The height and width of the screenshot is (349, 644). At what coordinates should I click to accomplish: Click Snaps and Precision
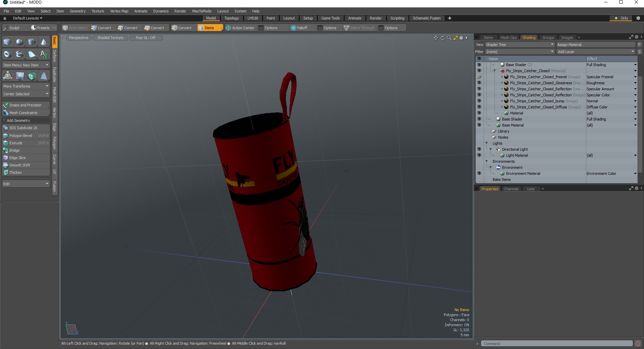26,105
